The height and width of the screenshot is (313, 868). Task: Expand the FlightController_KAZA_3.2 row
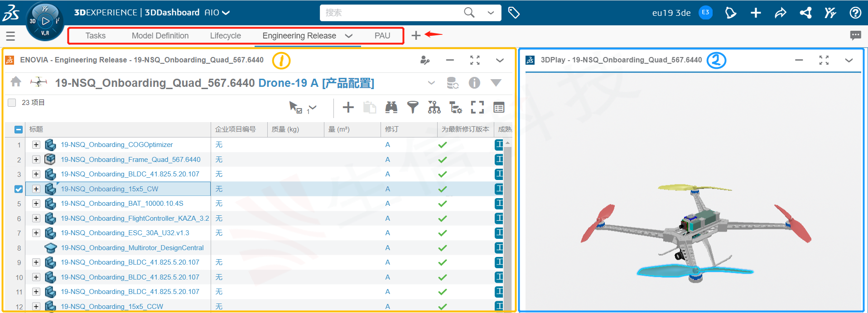point(36,218)
